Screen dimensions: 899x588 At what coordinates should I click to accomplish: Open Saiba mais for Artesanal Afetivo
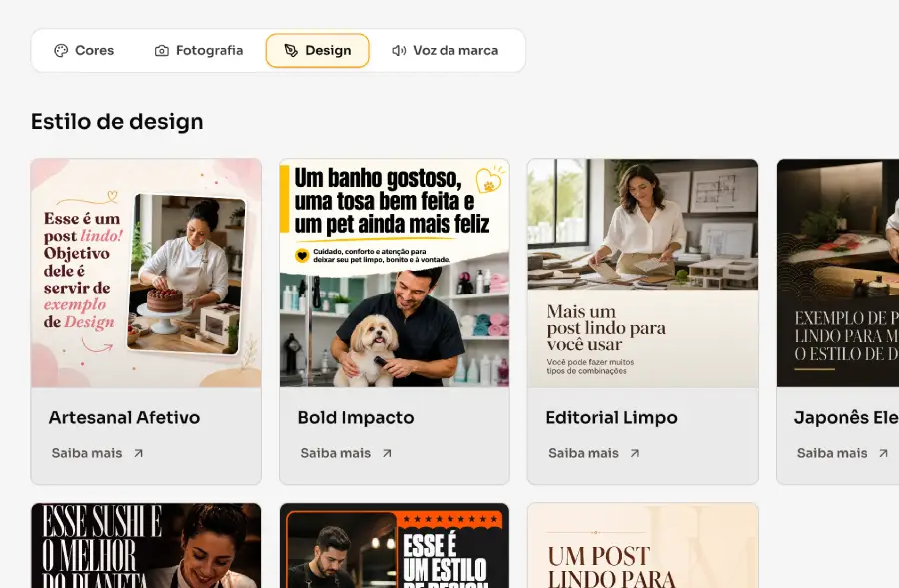click(x=97, y=453)
